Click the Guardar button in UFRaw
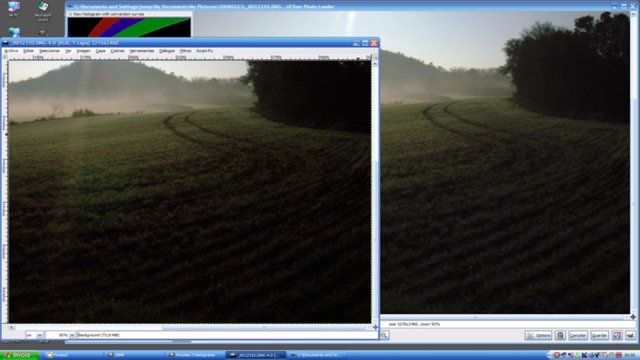 coord(600,336)
